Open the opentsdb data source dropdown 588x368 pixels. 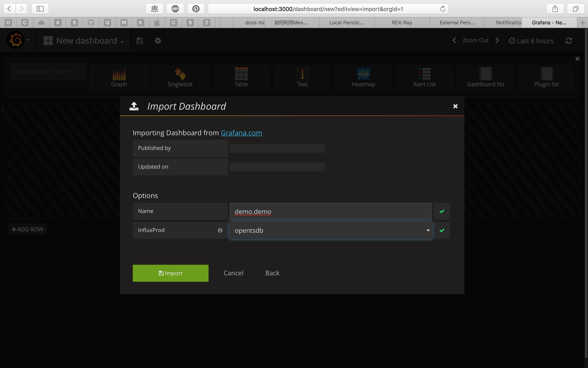331,230
